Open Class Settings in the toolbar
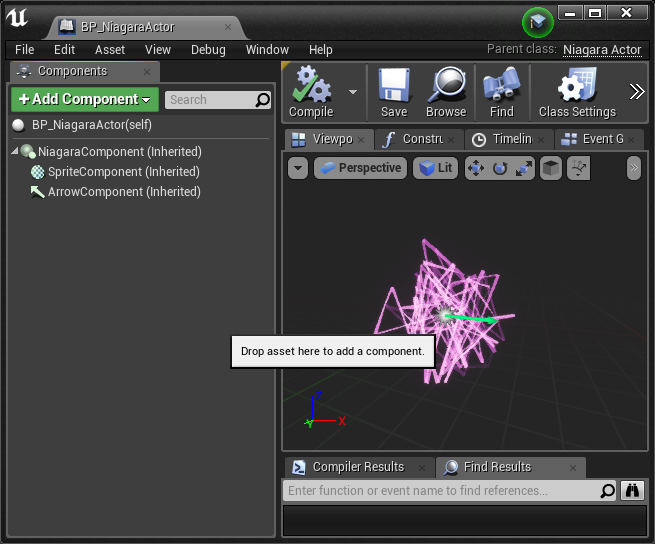Viewport: 655px width, 544px height. (x=577, y=92)
